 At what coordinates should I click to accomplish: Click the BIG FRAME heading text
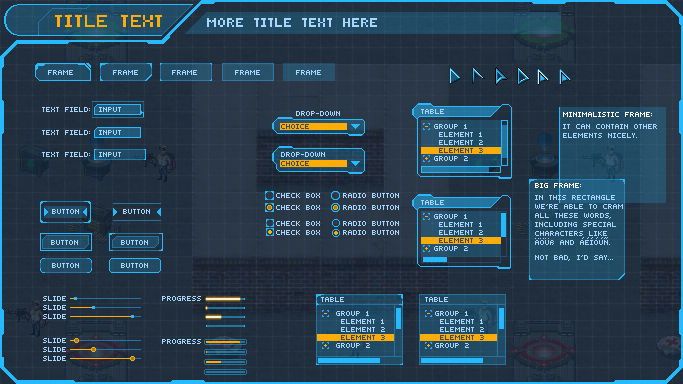pos(558,185)
